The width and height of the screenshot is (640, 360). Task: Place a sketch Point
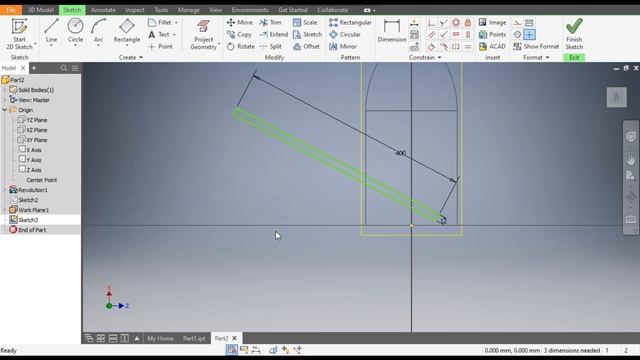tap(160, 47)
